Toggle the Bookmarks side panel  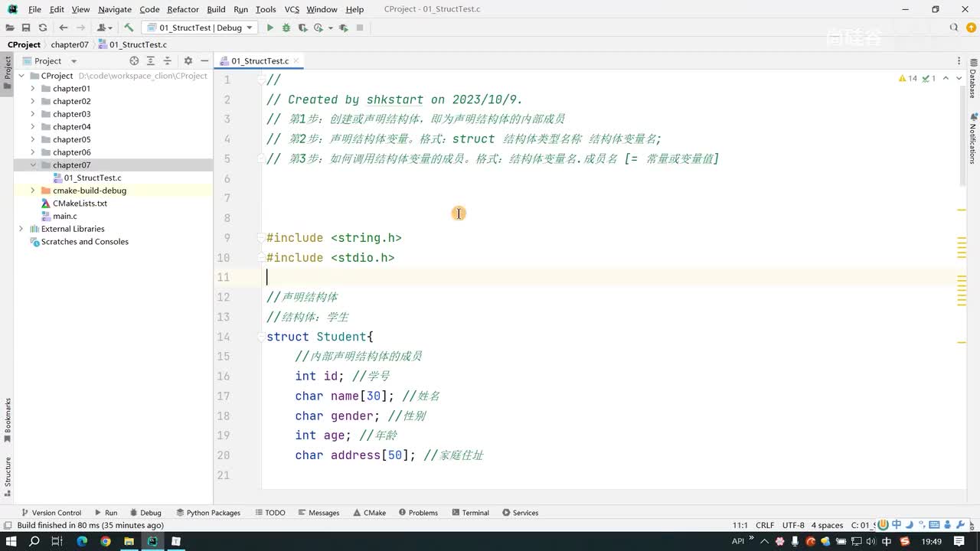coord(8,420)
